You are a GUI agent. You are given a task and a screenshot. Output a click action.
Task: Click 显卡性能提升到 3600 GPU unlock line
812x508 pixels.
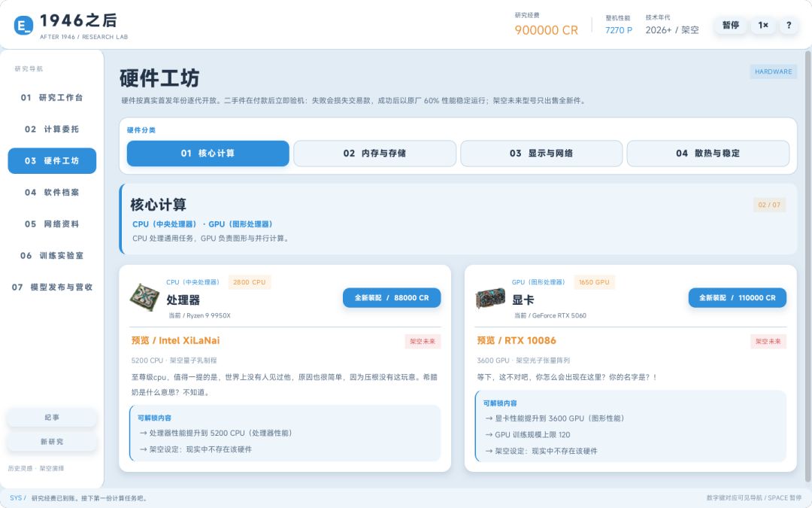tap(555, 418)
